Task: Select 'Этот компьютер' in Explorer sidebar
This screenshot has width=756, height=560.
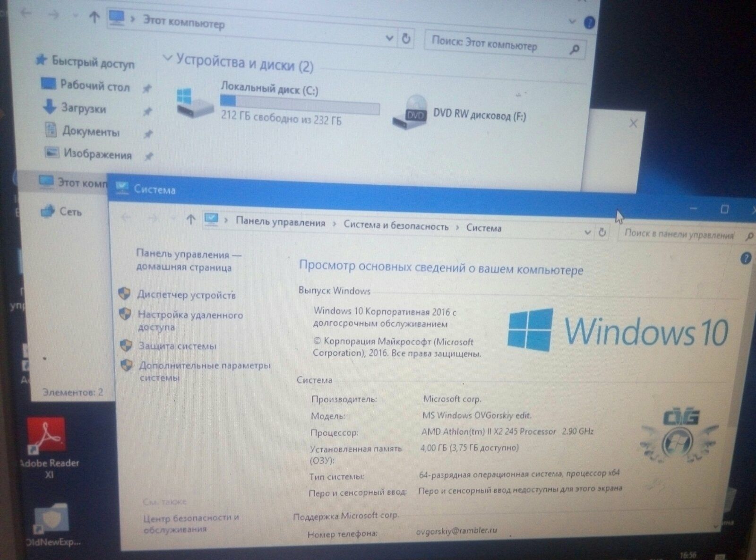Action: click(x=73, y=182)
